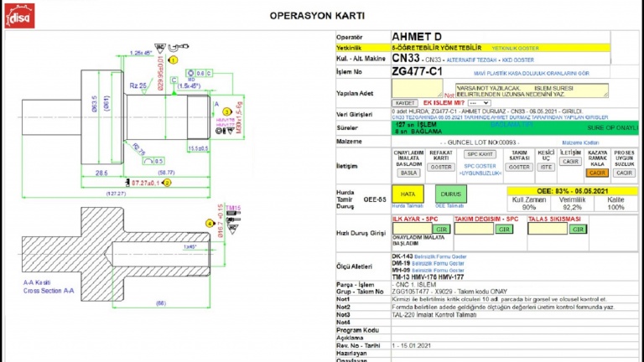This screenshot has height=362, width=644.
Task: Click GIR next to TAKIM DEGISIM - SPC
Action: (503, 229)
